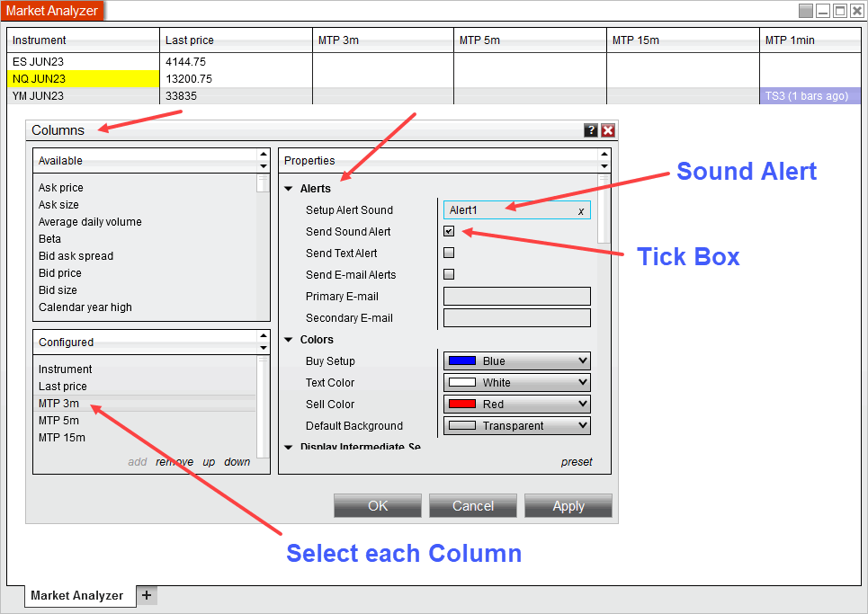Open the Buy Setup color dropdown
Screen dimensions: 868x614
click(x=517, y=361)
